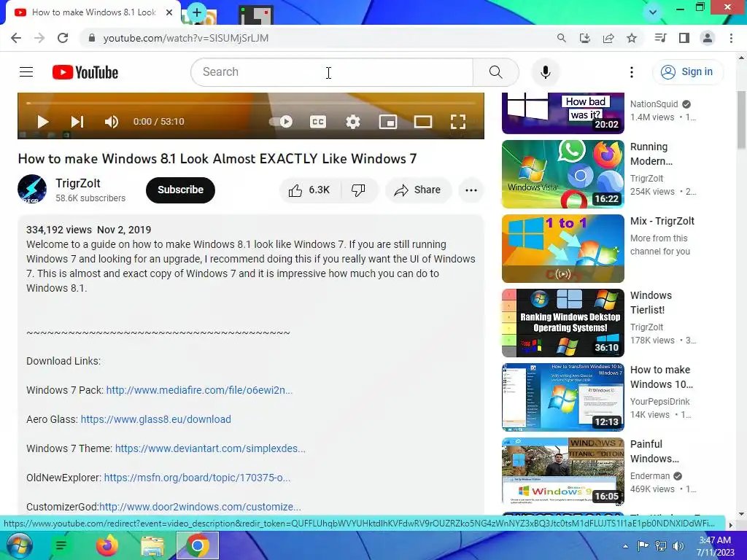Click taskbar clock 3:47 AM
This screenshot has width=747, height=560.
tap(715, 540)
